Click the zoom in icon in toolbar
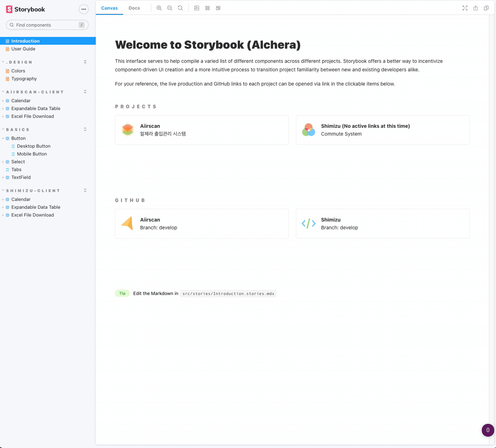The height and width of the screenshot is (448, 496). [x=159, y=8]
